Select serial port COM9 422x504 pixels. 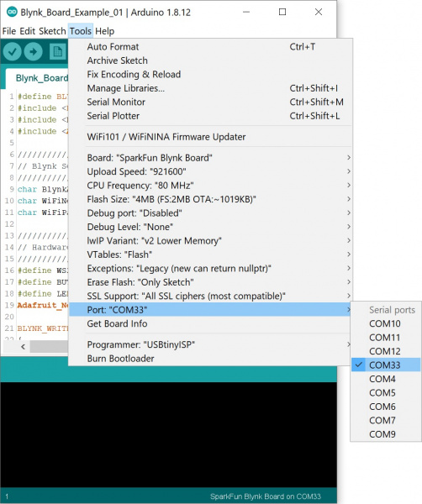click(386, 434)
